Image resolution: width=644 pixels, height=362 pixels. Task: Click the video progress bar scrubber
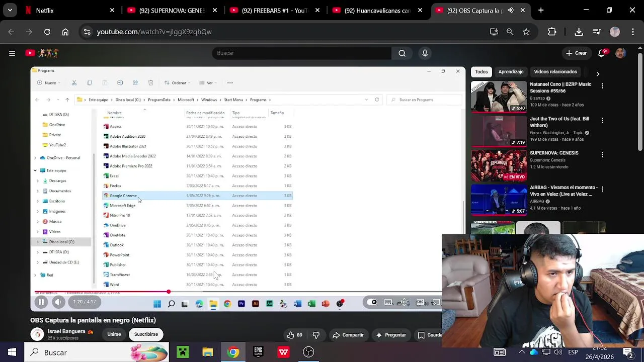pyautogui.click(x=169, y=292)
